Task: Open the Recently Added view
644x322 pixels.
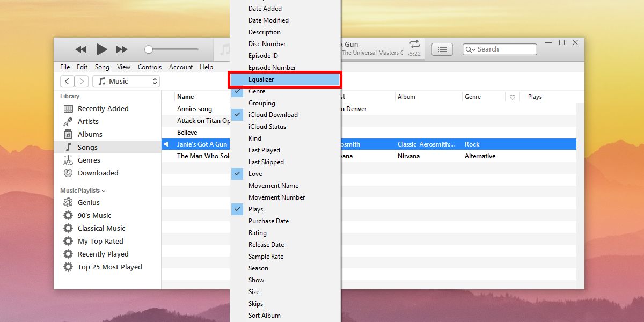Action: [x=101, y=108]
